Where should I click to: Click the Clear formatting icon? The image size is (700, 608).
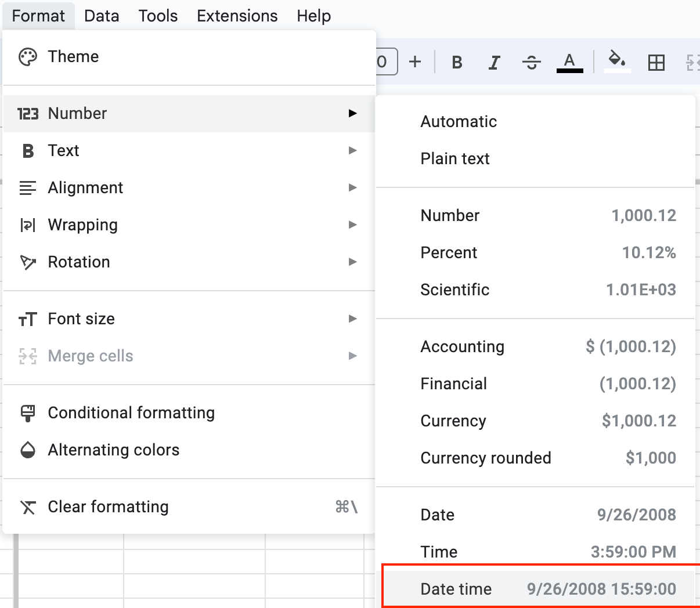[x=27, y=506]
